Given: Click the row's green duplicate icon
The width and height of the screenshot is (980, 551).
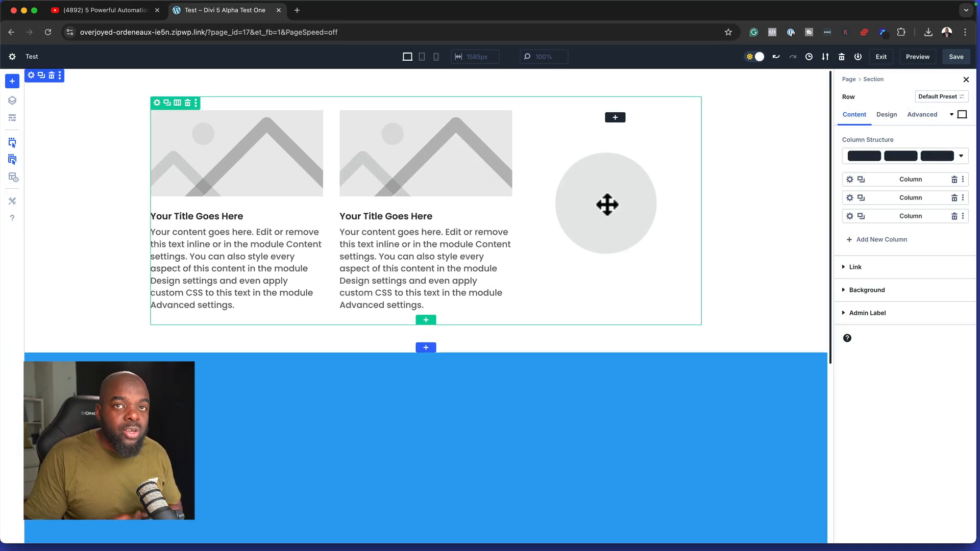Looking at the screenshot, I should [x=167, y=103].
